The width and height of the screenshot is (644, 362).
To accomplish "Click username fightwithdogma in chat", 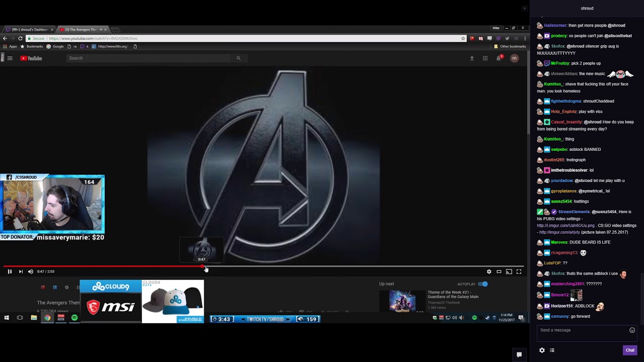I will [566, 101].
